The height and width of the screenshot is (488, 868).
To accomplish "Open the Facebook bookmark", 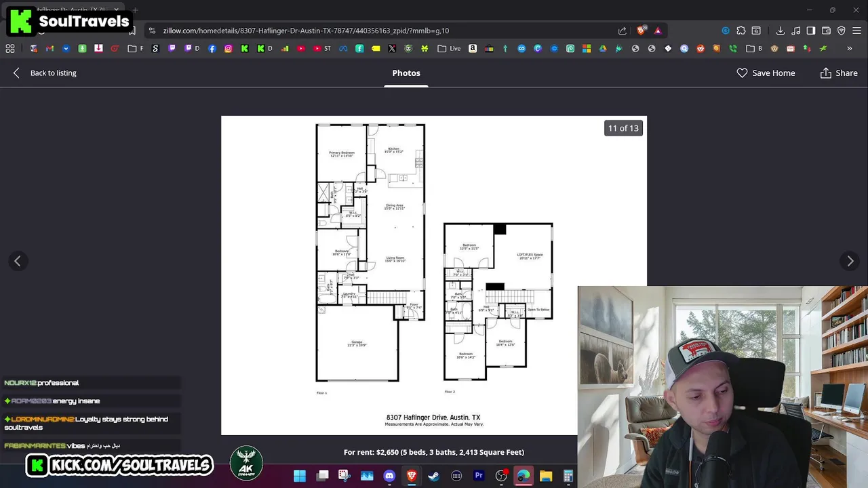I will point(212,49).
